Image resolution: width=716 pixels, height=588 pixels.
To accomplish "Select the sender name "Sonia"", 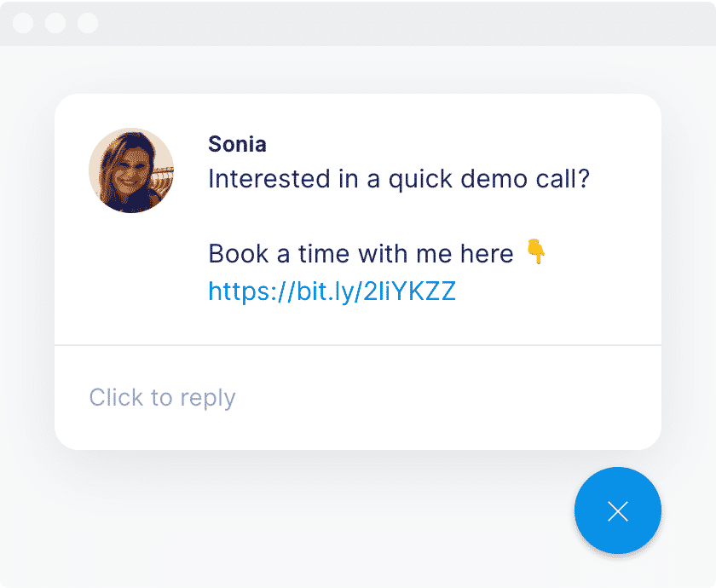I will point(237,144).
